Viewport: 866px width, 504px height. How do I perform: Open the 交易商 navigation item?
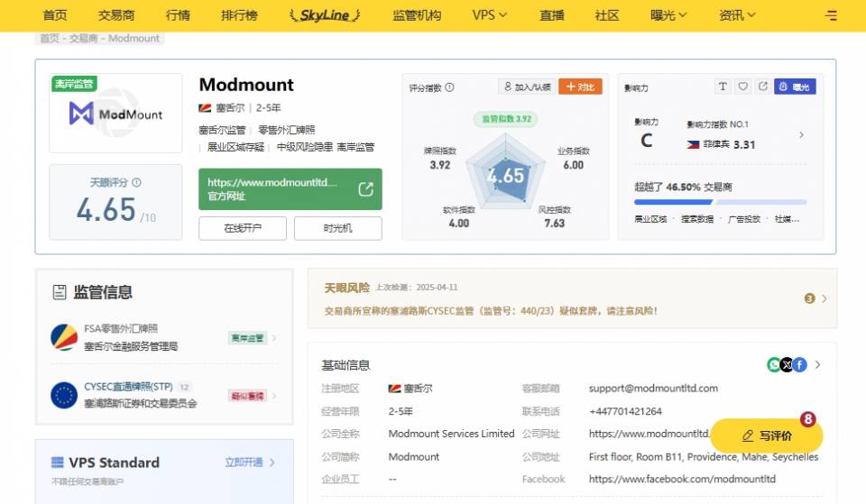[x=116, y=15]
